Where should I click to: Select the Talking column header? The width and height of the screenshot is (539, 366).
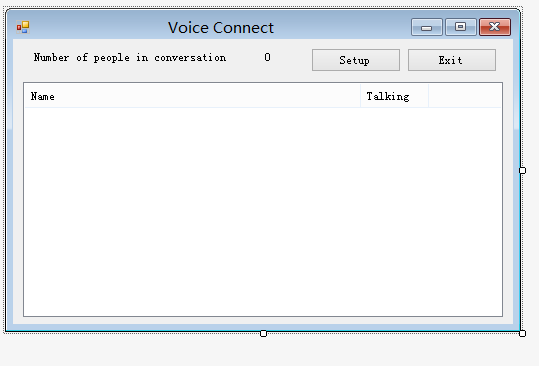(394, 96)
